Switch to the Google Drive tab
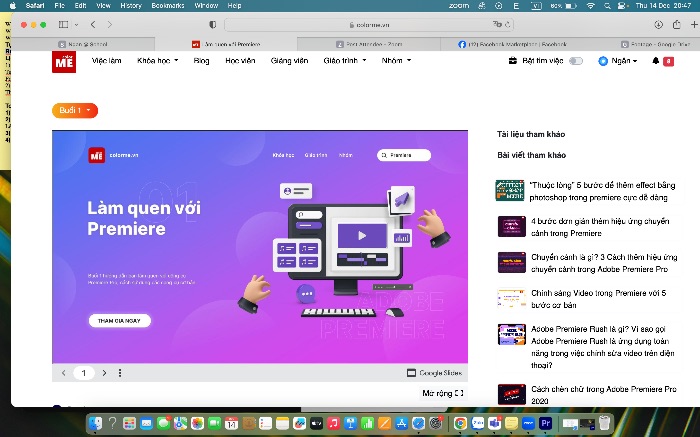The height and width of the screenshot is (437, 700). tap(655, 44)
